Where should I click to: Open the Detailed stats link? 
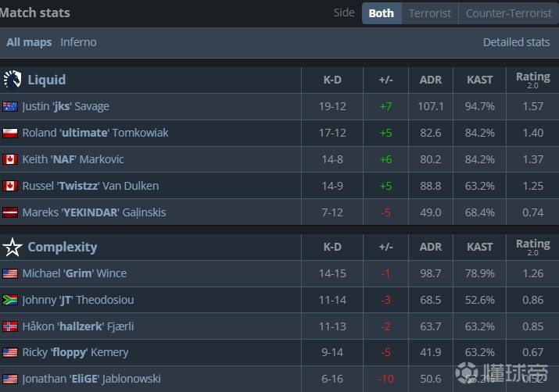pyautogui.click(x=516, y=42)
